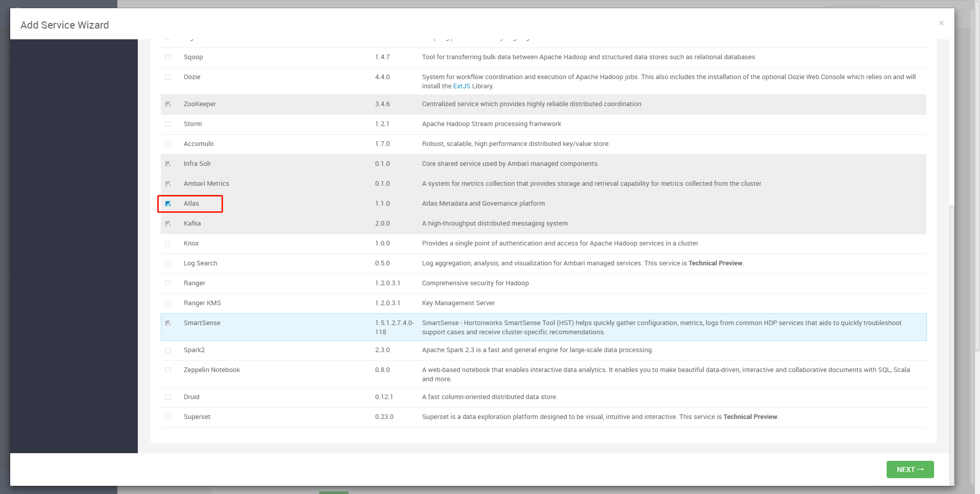Viewport: 980px width, 494px height.
Task: Click the Superset service name
Action: [x=197, y=417]
